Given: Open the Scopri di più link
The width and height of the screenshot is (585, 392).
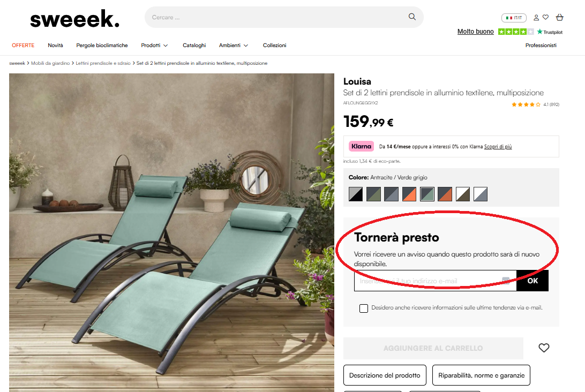Looking at the screenshot, I should [x=498, y=147].
